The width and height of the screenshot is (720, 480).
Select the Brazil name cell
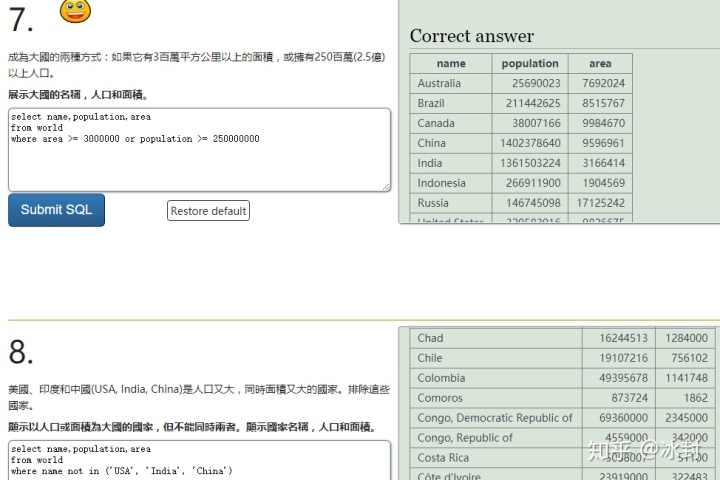pyautogui.click(x=451, y=103)
